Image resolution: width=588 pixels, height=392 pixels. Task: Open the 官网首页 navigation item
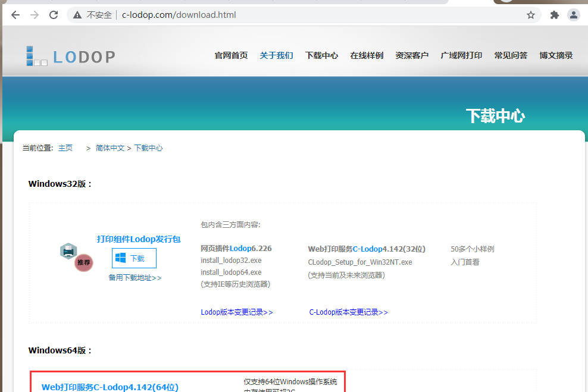tap(231, 55)
